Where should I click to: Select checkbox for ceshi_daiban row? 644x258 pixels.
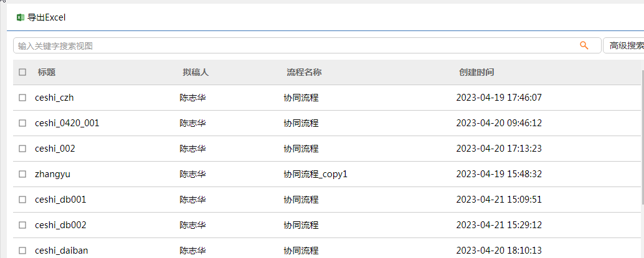22,251
